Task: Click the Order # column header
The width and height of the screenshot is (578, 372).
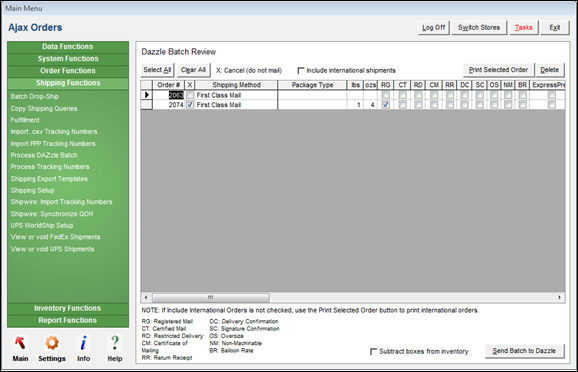Action: click(x=168, y=85)
